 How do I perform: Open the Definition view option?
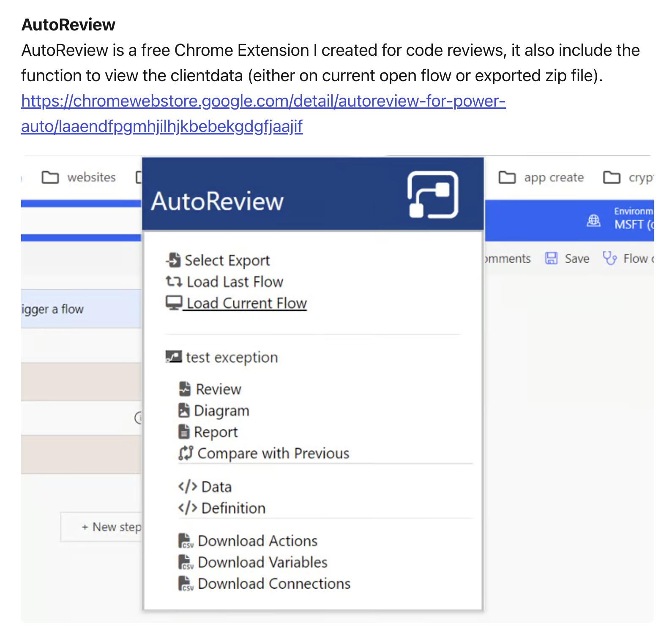pyautogui.click(x=234, y=508)
